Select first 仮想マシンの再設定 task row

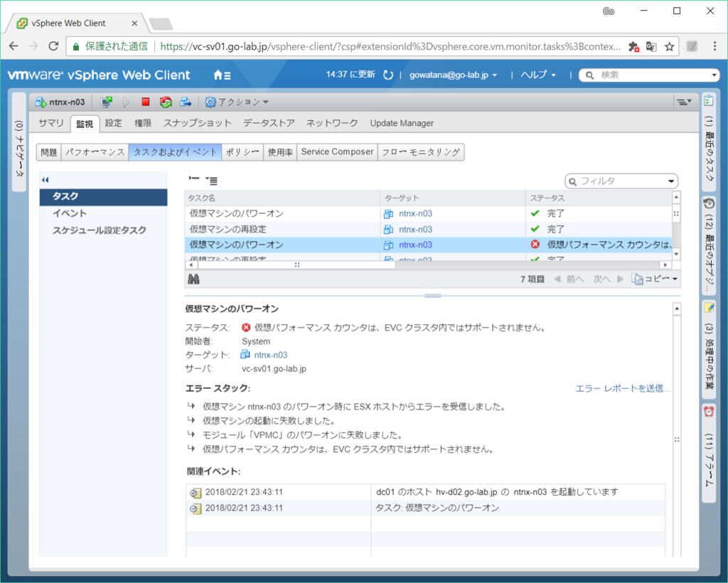click(x=428, y=230)
